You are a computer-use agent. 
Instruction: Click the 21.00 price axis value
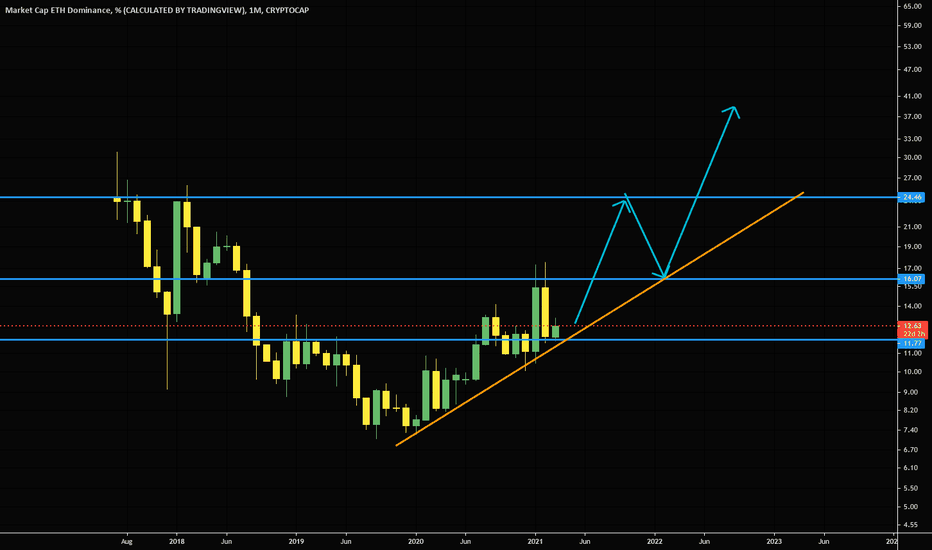[x=912, y=227]
